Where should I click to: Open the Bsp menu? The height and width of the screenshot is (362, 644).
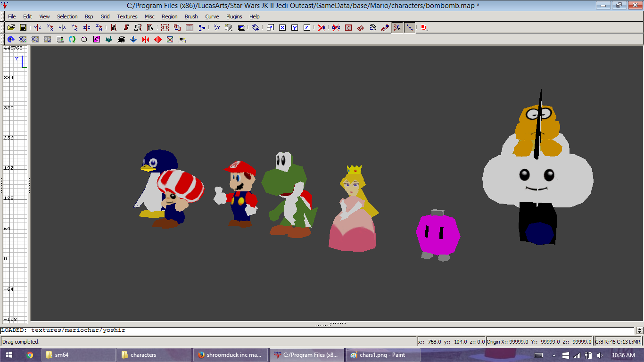[x=89, y=16]
